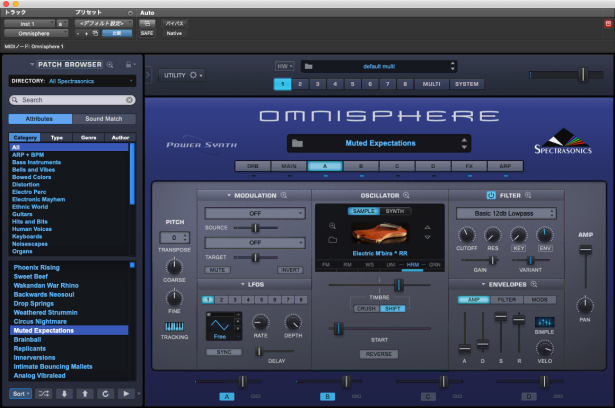The image size is (615, 408).
Task: Switch to the Sound Match tab
Action: pos(103,118)
